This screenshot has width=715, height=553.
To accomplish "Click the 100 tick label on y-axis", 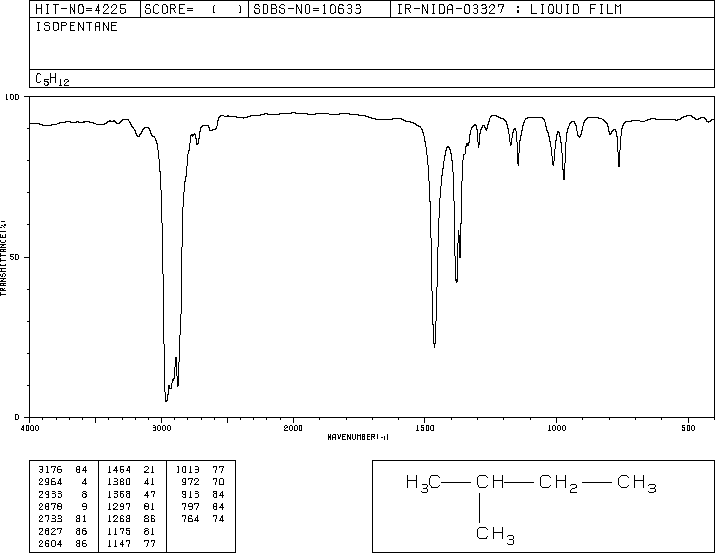I will [12, 97].
